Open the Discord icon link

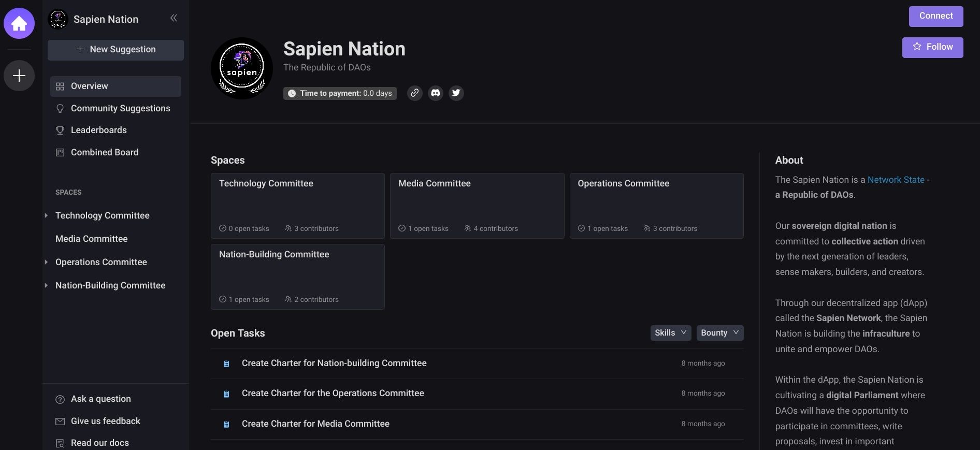click(436, 93)
